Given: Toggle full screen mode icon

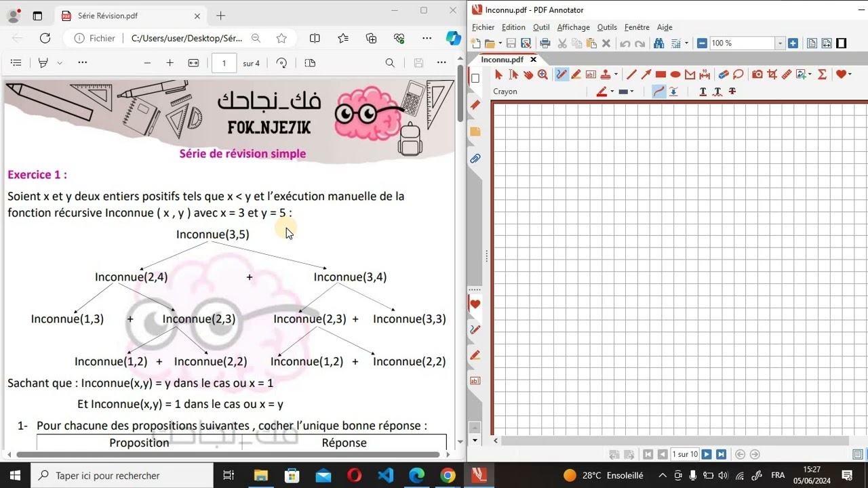Looking at the screenshot, I should tap(842, 43).
